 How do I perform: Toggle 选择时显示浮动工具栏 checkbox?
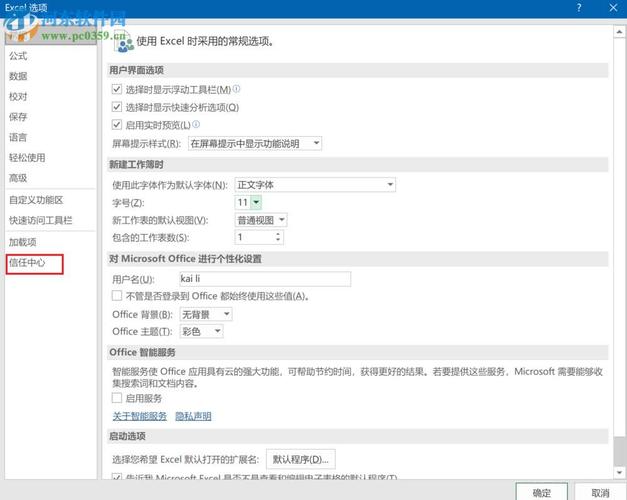point(117,89)
